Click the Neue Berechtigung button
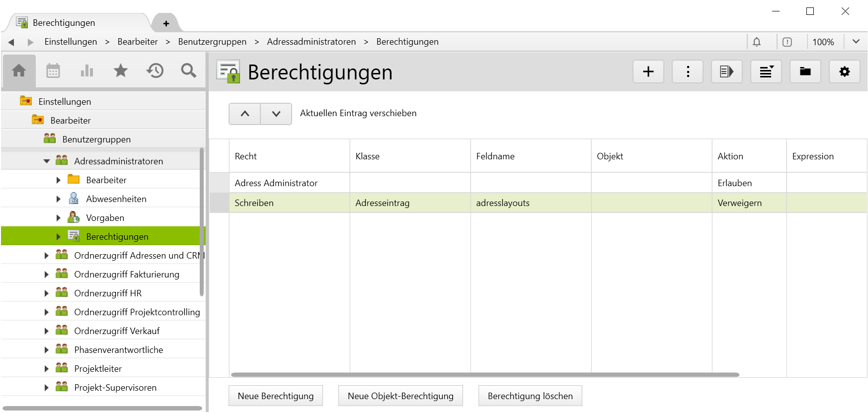868x413 pixels. (275, 396)
